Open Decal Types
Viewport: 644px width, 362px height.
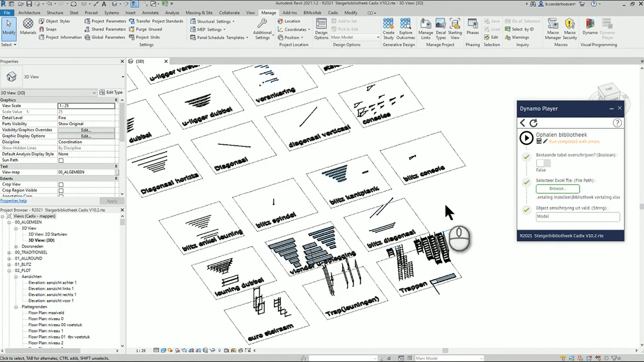(441, 29)
